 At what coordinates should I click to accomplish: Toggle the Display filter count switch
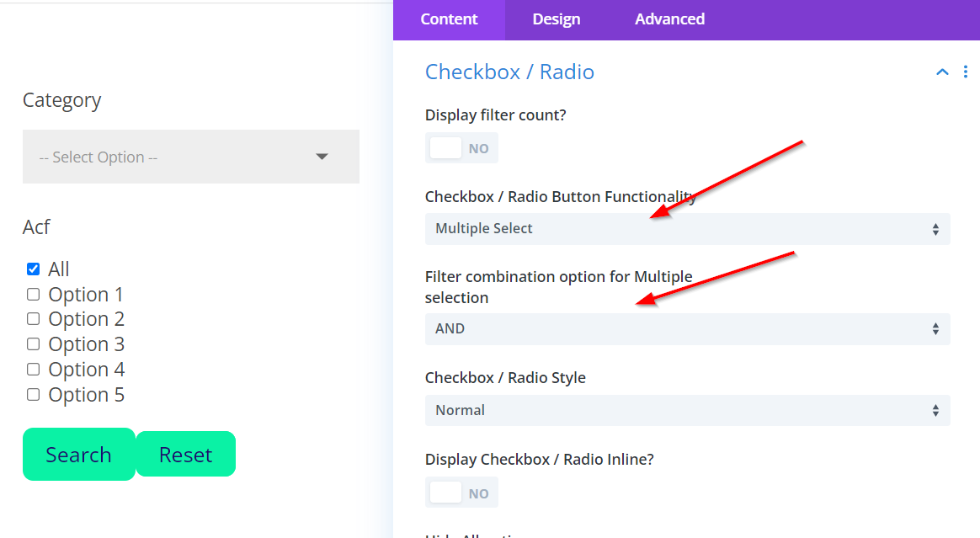click(x=461, y=148)
